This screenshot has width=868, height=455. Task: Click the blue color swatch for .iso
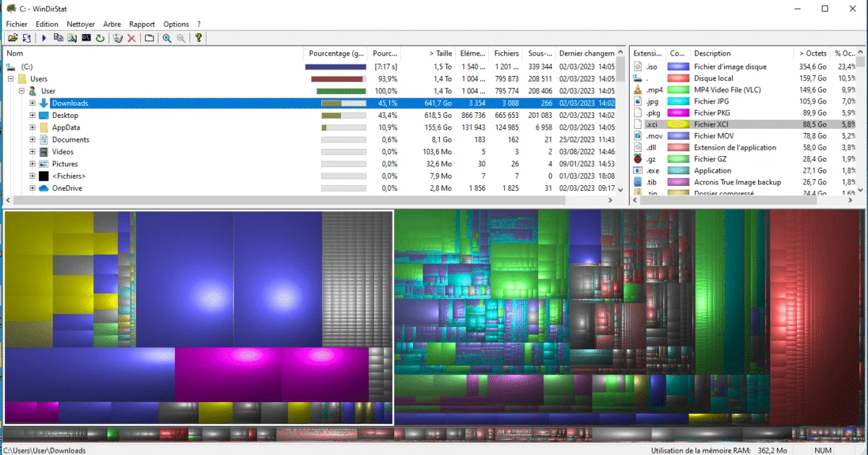pyautogui.click(x=678, y=67)
